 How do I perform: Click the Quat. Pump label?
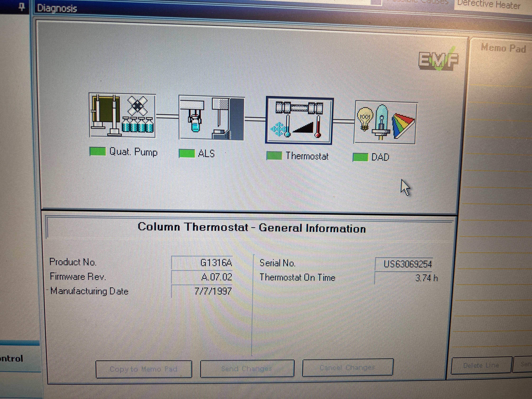point(133,152)
